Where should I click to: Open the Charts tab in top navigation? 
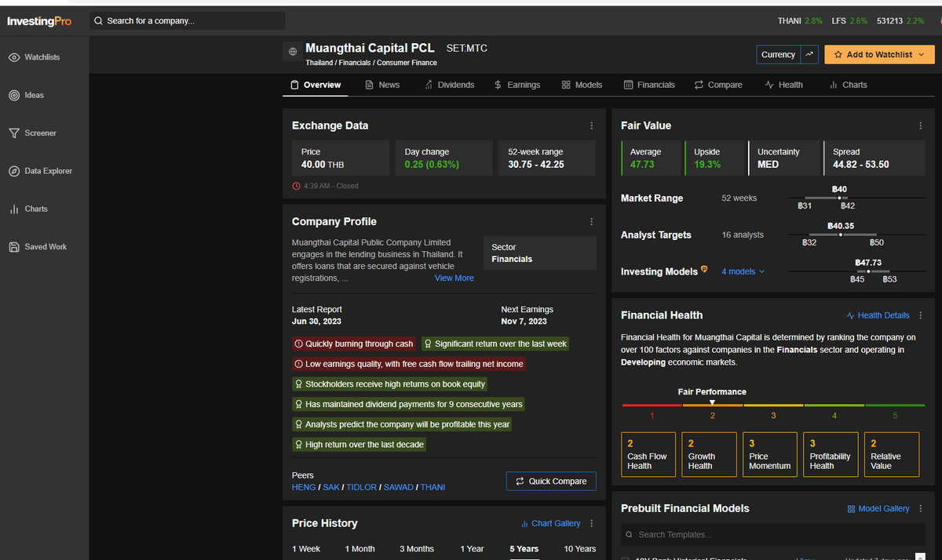[849, 85]
